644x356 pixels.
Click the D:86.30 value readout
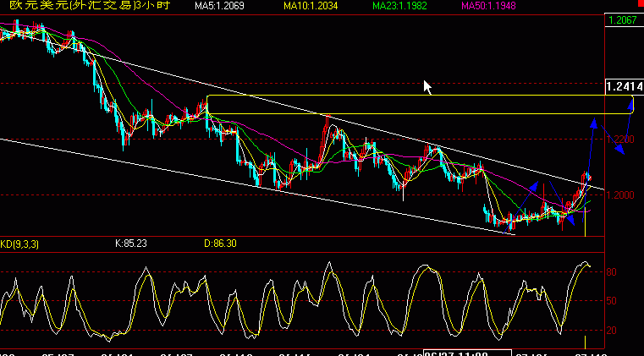pyautogui.click(x=220, y=244)
